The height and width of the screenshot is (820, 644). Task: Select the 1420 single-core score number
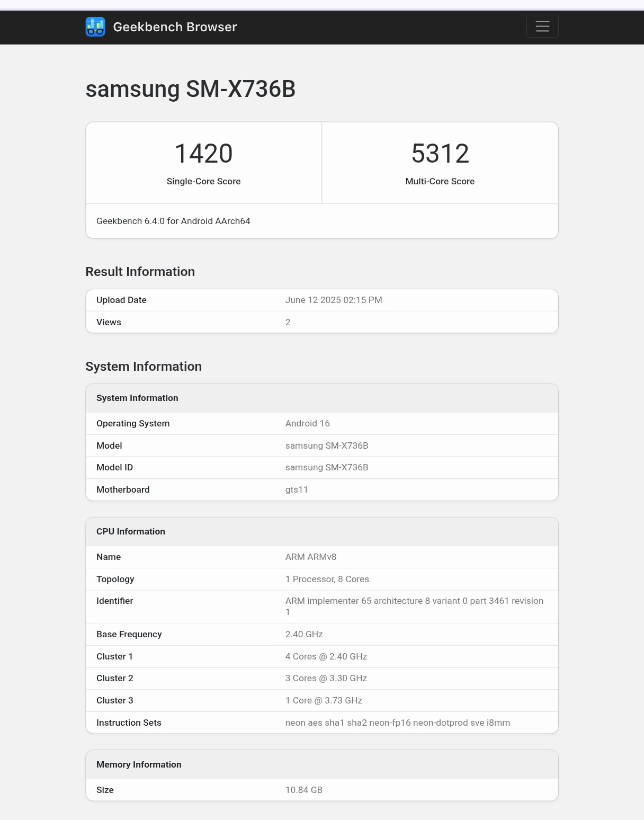tap(204, 154)
